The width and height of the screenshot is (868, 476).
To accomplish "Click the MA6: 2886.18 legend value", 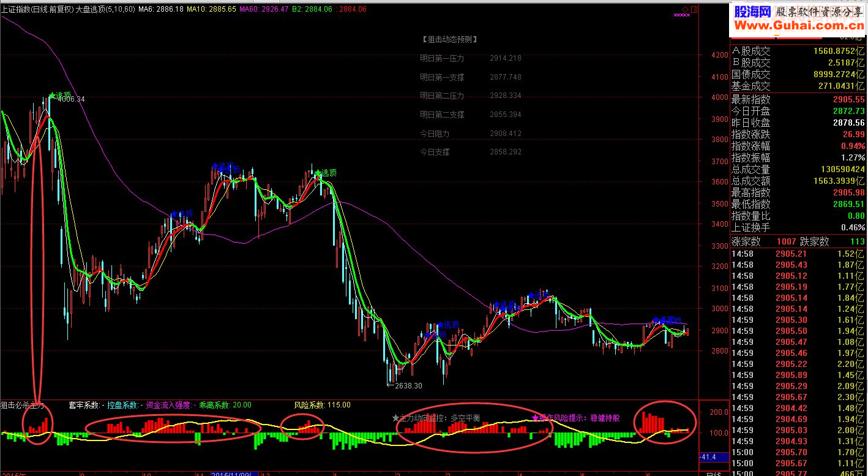I will 161,9.
